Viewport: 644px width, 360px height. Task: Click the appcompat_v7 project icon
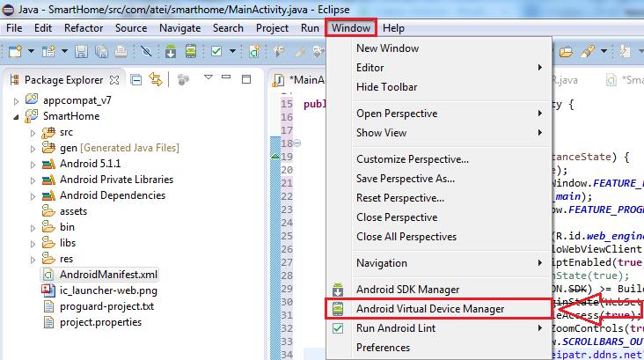coord(32,99)
